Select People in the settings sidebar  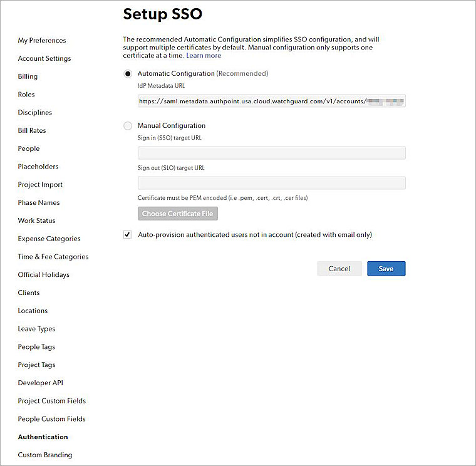pos(29,148)
